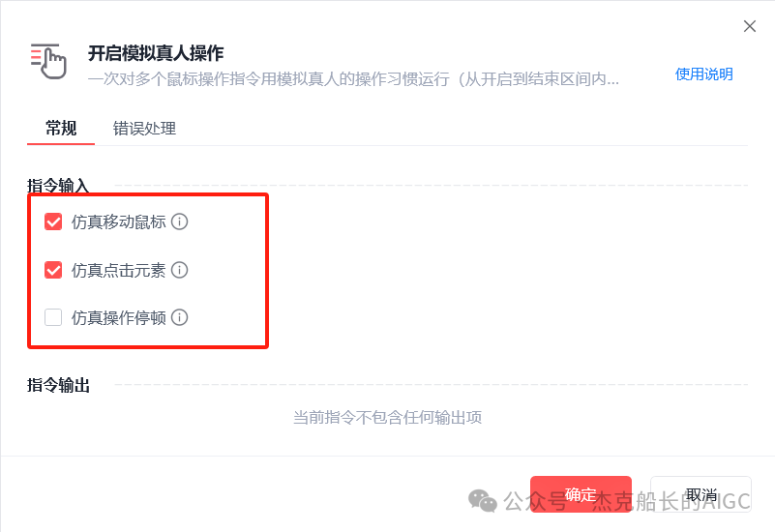Select the 指令输入 section heading
This screenshot has height=532, width=775.
[58, 186]
